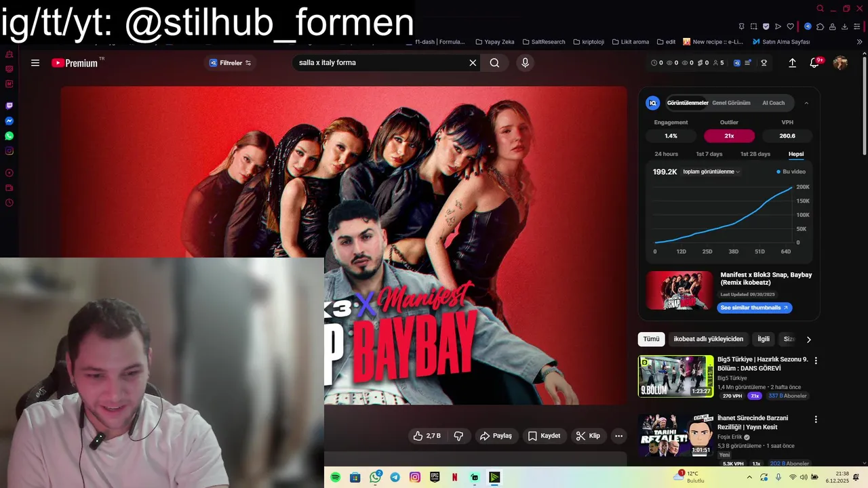
Task: Open Instagram in browser sidebar
Action: click(9, 150)
